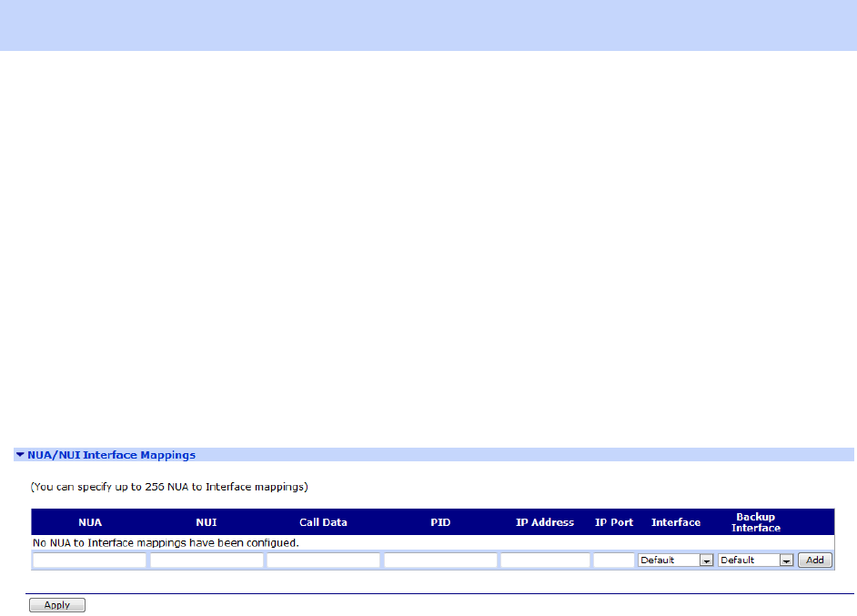Viewport: 857px width, 616px height.
Task: Click the '256 NUA to Interface mappings' note
Action: coord(169,487)
